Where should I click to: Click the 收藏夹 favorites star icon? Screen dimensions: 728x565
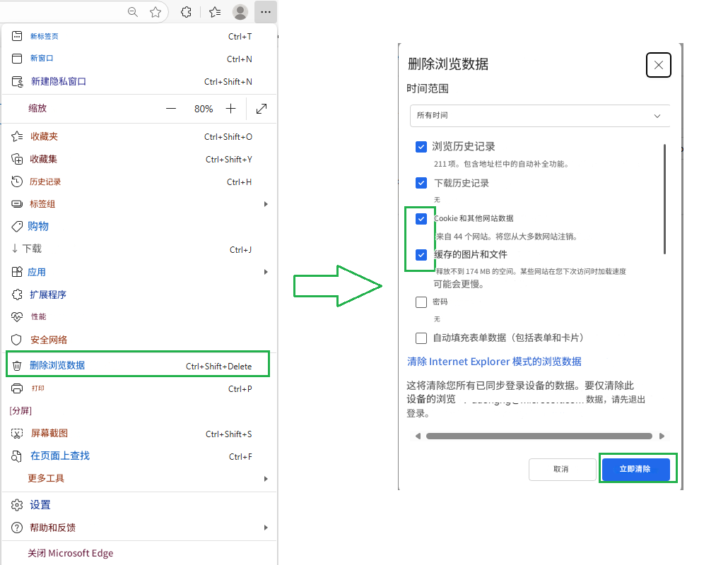tap(17, 136)
